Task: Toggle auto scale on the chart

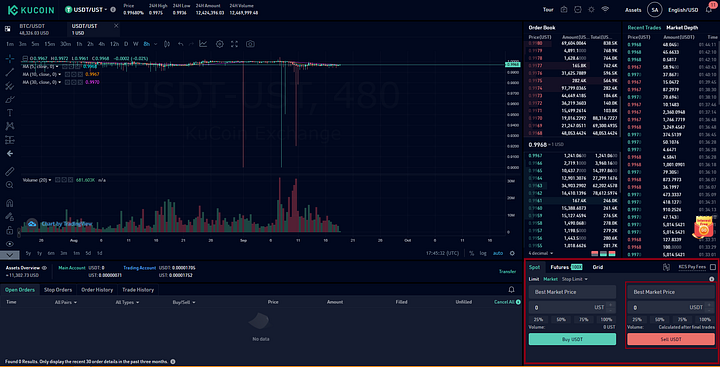Action: tap(498, 253)
